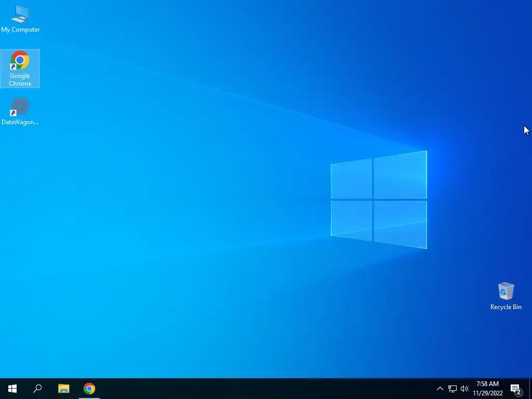Select the Recycle Bin icon

tap(506, 296)
